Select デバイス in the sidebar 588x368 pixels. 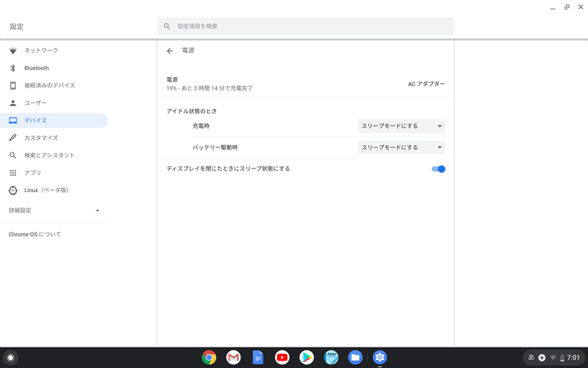point(54,121)
